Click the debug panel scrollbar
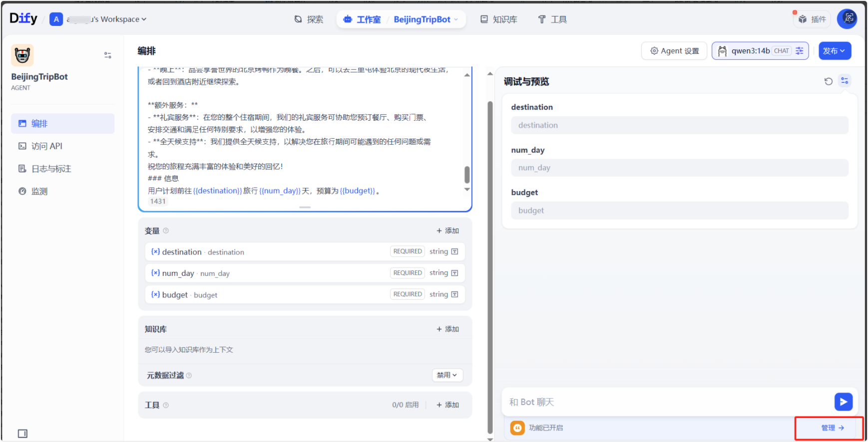868x442 pixels. pyautogui.click(x=490, y=267)
